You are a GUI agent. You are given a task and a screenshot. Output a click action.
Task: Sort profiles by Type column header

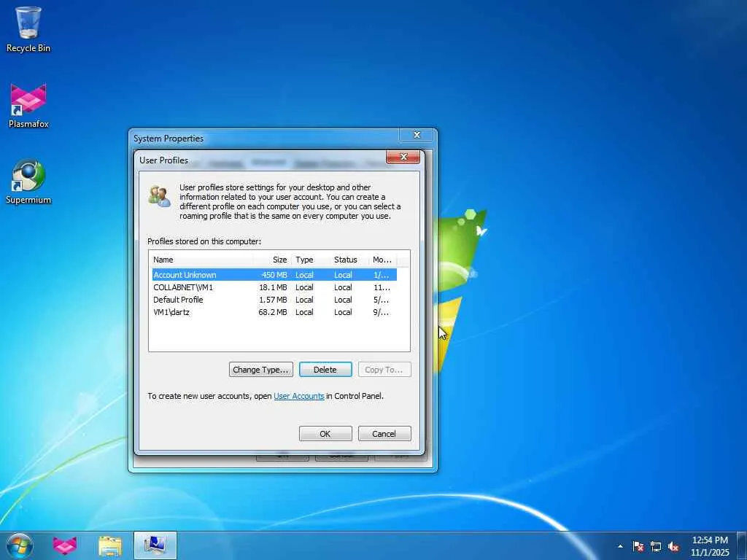(310, 260)
